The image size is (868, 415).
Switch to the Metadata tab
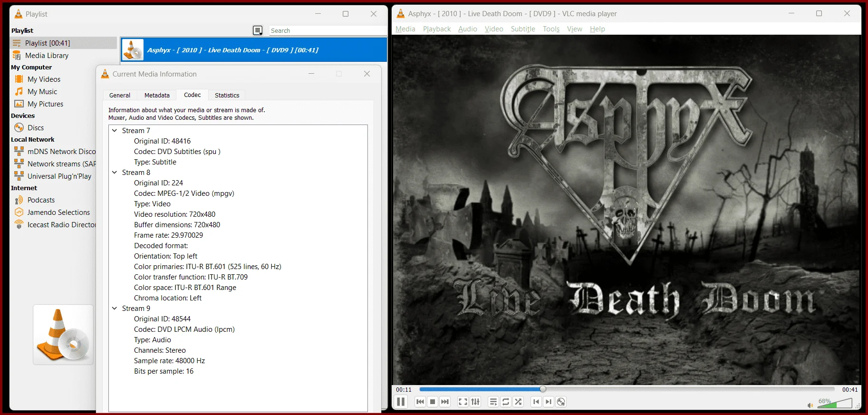pos(157,95)
